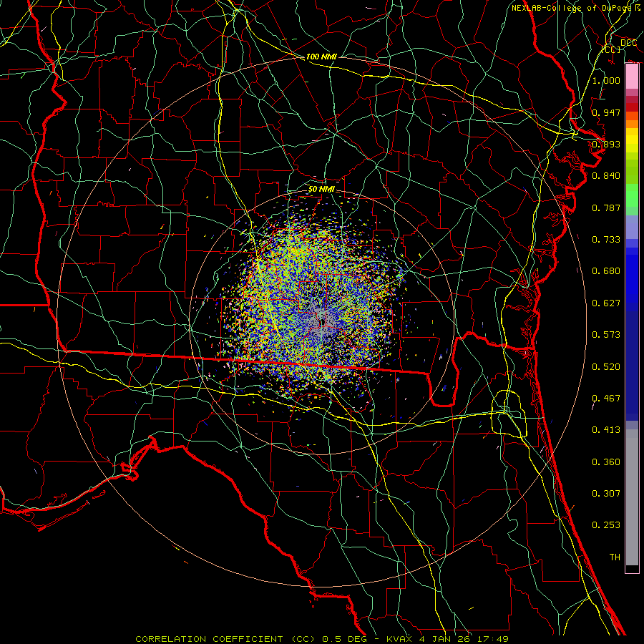Select the pink segment of the color bar
The image size is (644, 644).
pos(632,77)
